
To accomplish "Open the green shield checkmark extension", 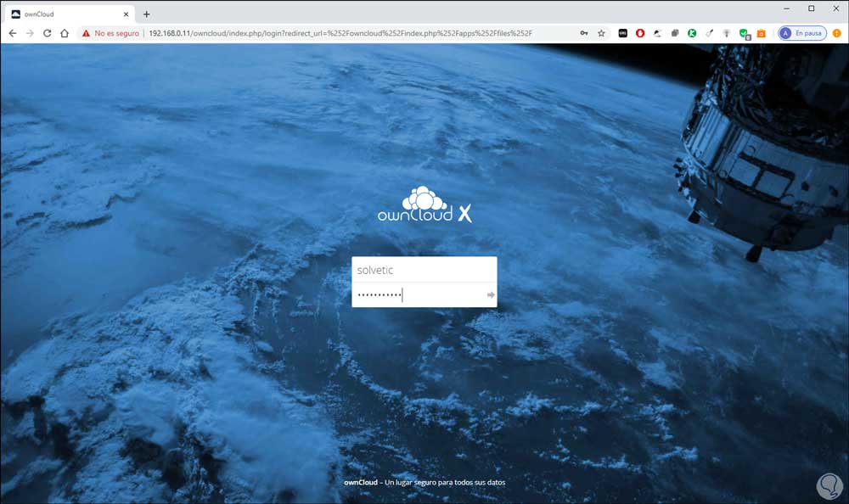I will click(745, 34).
